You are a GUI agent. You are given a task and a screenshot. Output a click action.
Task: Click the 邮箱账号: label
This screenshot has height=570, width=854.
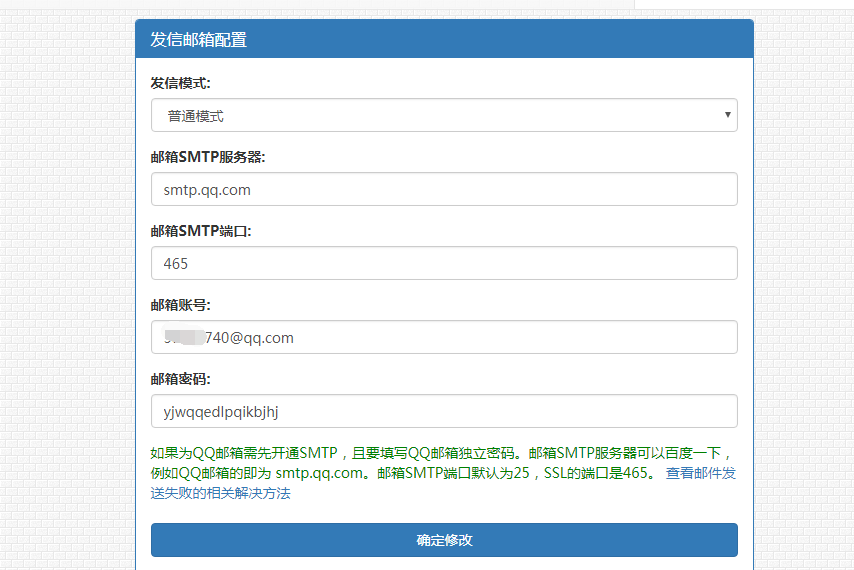point(181,305)
